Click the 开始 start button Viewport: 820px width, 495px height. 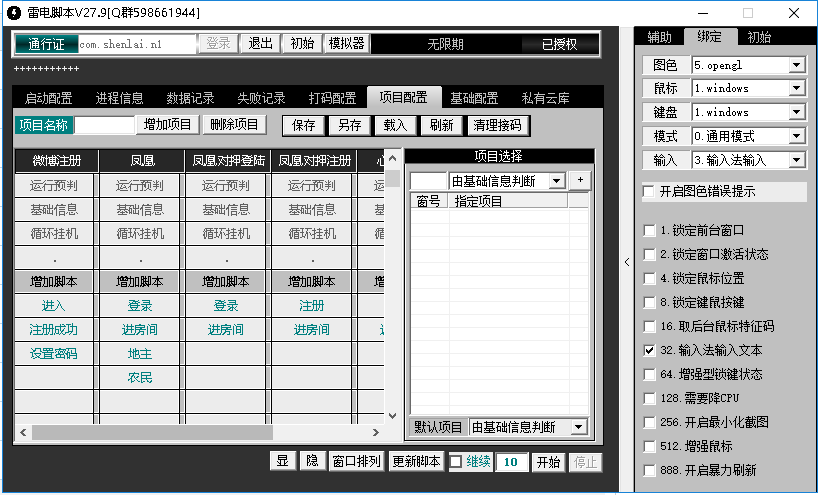[x=548, y=462]
